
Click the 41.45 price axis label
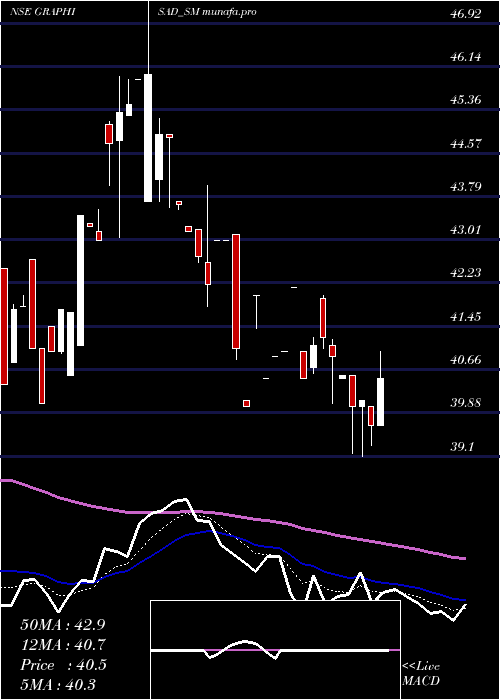(x=466, y=317)
